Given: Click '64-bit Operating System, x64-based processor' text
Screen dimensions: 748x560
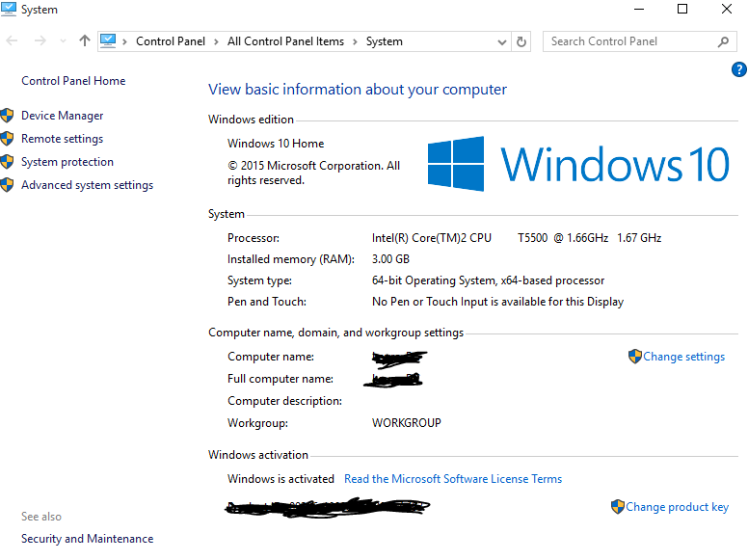Looking at the screenshot, I should [488, 280].
